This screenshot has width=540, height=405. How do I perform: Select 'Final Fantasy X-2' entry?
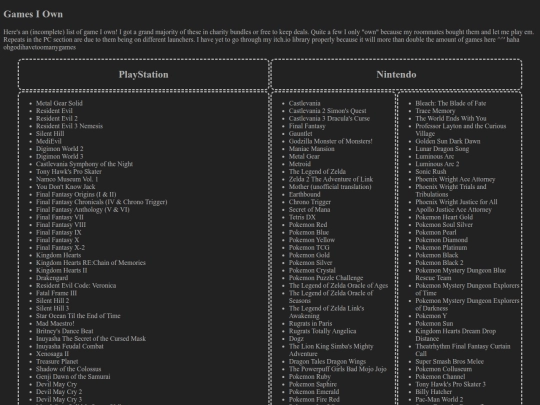tap(60, 247)
